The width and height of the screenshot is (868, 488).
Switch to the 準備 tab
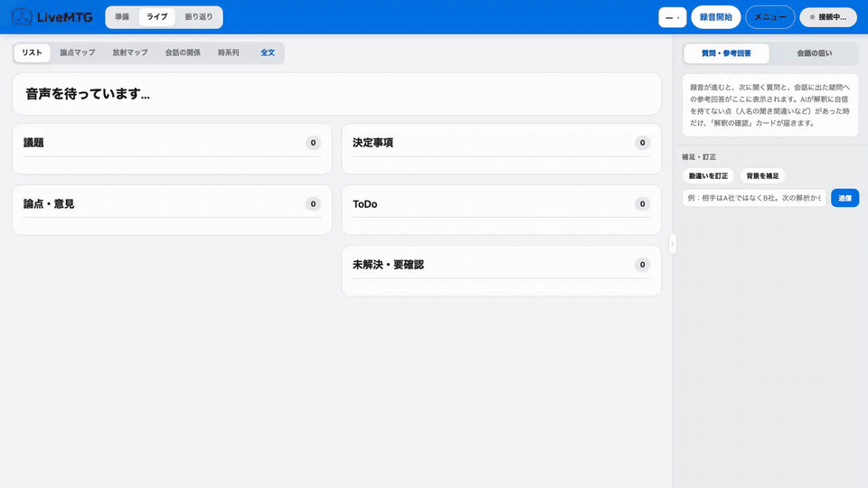point(122,17)
